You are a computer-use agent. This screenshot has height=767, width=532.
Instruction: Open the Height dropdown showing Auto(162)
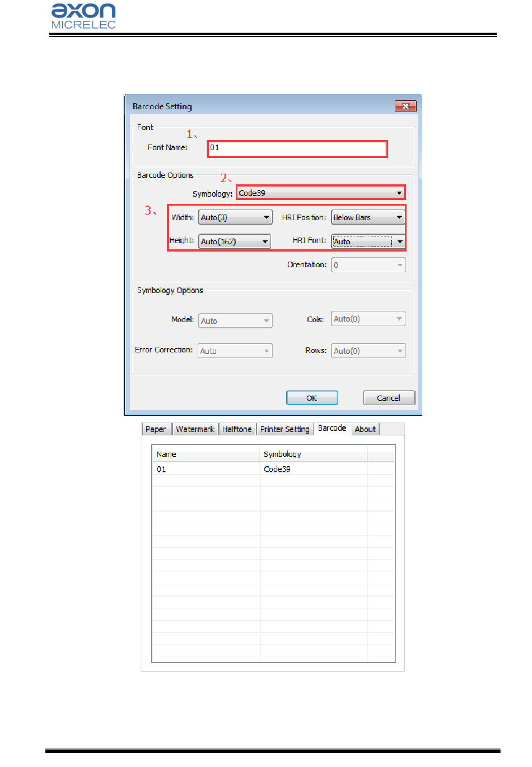[235, 241]
